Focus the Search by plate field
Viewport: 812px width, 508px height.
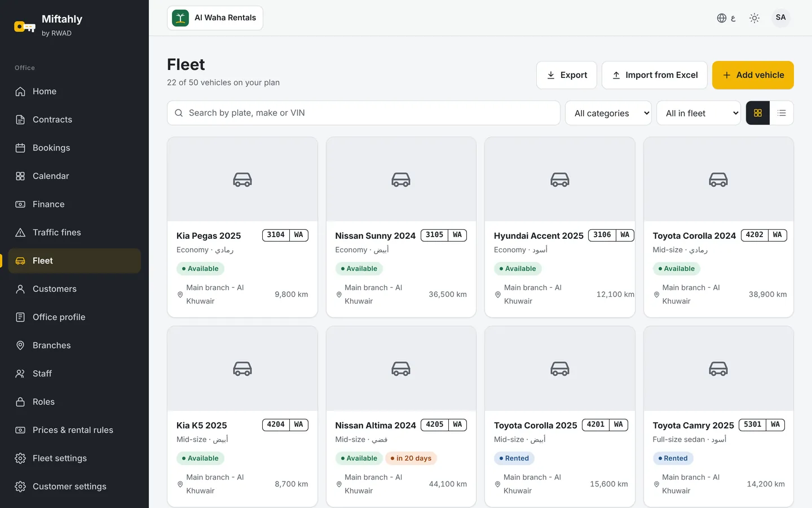coord(364,113)
